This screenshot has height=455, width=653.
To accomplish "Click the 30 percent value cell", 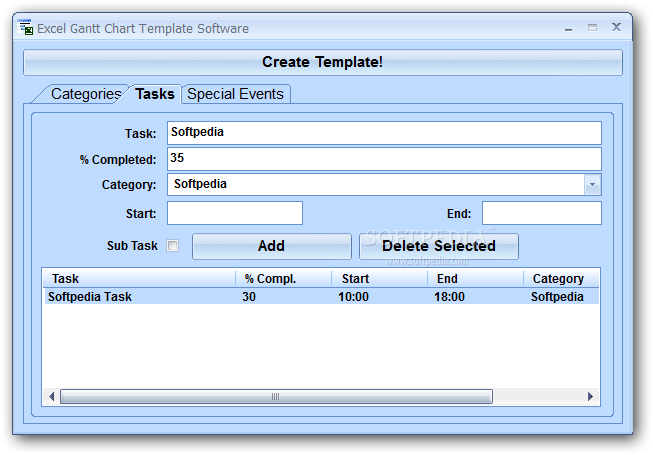I will point(249,297).
